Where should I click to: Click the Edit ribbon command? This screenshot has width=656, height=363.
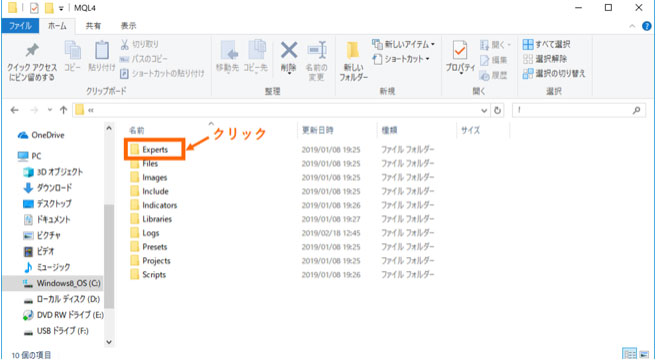pos(494,60)
